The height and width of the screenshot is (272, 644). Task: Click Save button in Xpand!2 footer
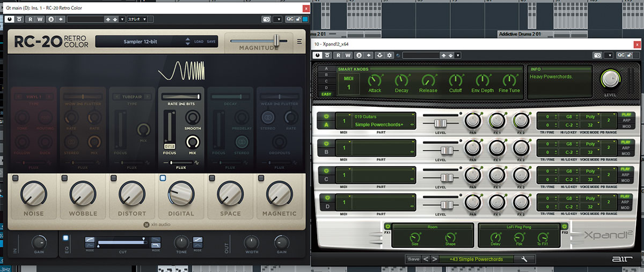(x=413, y=259)
